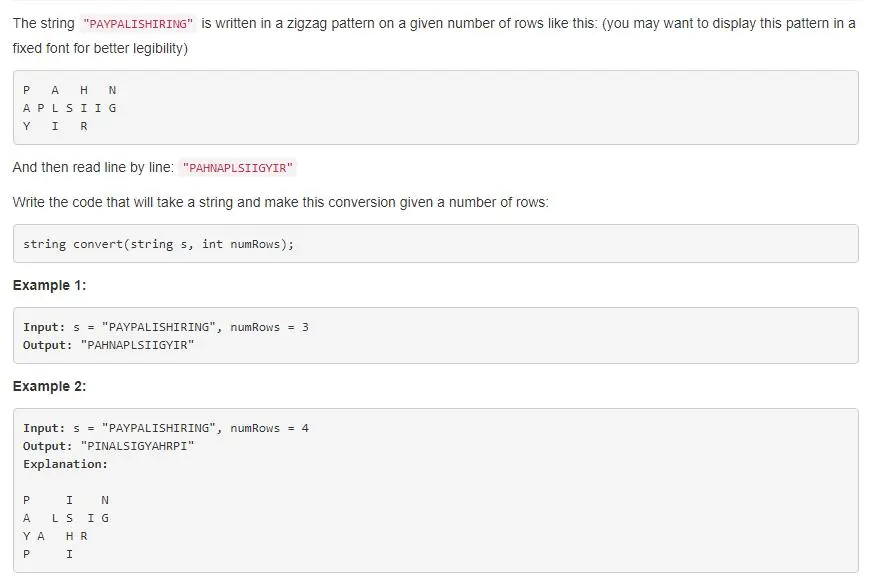Screen dimensions: 872x580
Task: Click the "A P L S I I G" zigzag row
Action: pyautogui.click(x=70, y=108)
